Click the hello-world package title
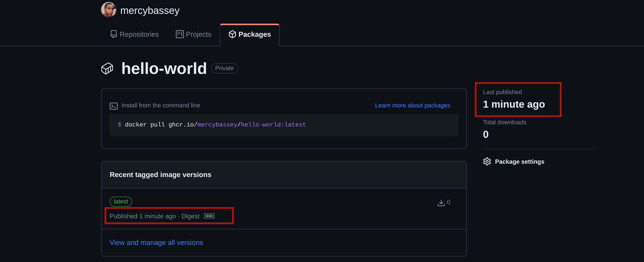This screenshot has width=644, height=262. [x=164, y=68]
